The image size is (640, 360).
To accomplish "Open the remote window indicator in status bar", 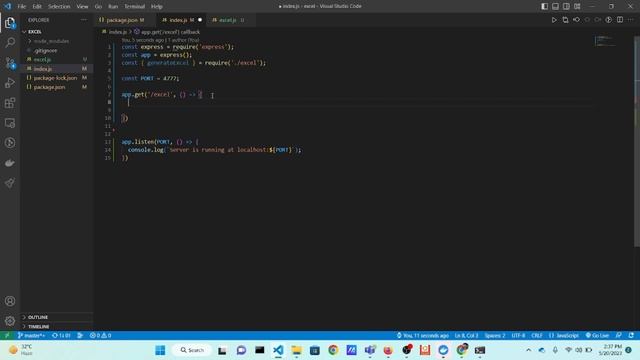I will [x=7, y=336].
